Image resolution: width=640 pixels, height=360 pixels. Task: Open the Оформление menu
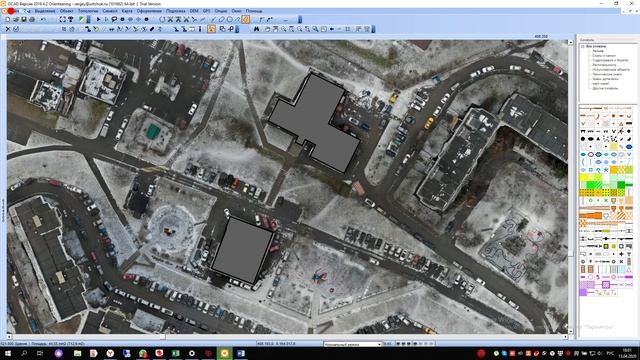coord(149,11)
